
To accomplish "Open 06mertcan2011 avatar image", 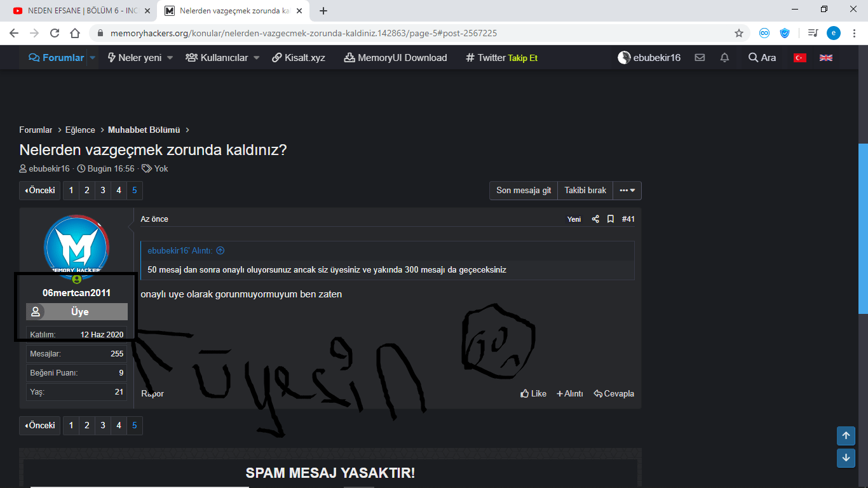I will click(76, 247).
